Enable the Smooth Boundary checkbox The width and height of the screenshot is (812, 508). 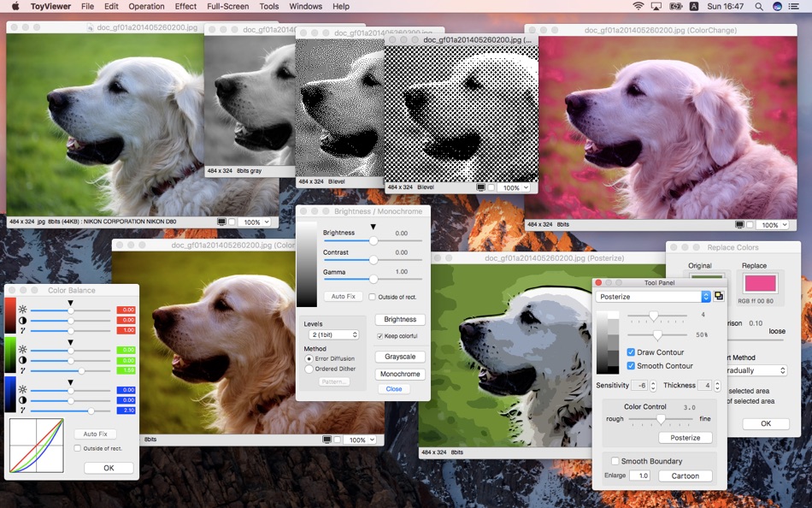point(615,461)
